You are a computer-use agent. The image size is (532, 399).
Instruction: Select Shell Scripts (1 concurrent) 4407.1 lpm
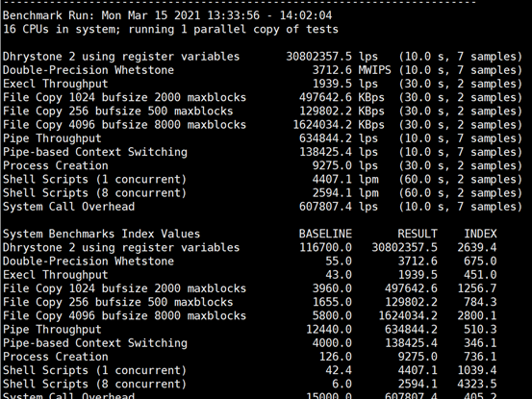click(x=345, y=180)
